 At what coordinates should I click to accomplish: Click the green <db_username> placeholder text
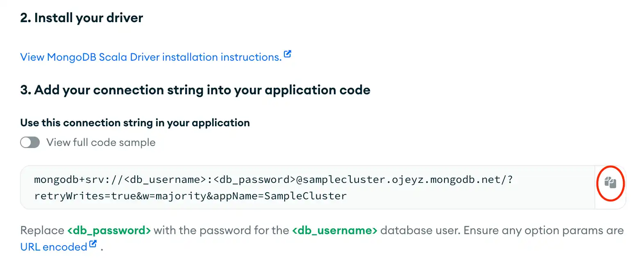click(334, 230)
